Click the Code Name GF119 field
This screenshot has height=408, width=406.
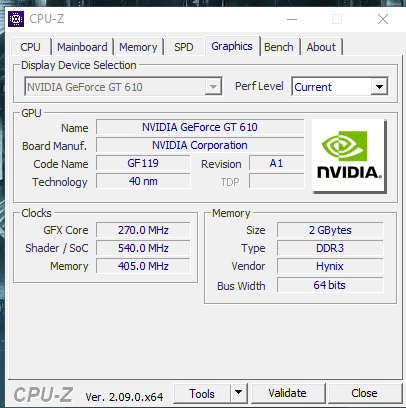[x=143, y=163]
